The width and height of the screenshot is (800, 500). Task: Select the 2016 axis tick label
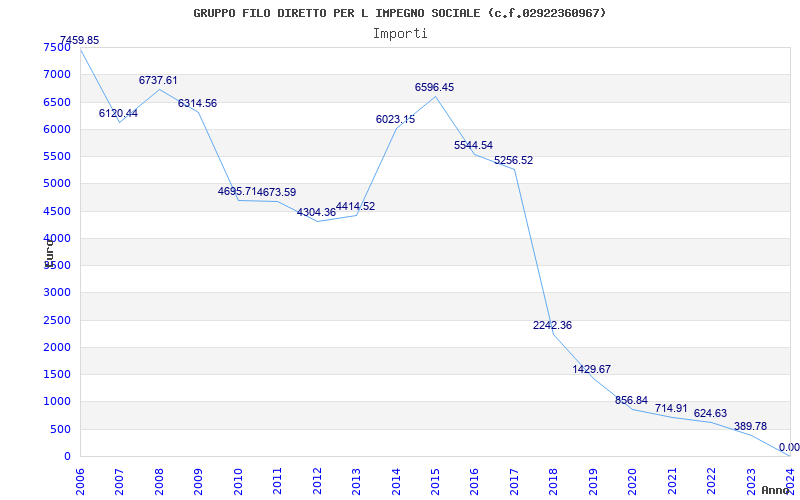[474, 481]
